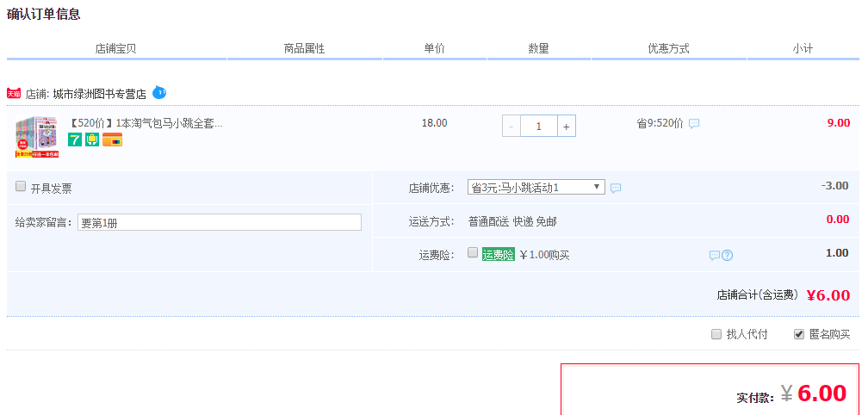Click the ¥1.00购买 insurance price text

pos(545,255)
